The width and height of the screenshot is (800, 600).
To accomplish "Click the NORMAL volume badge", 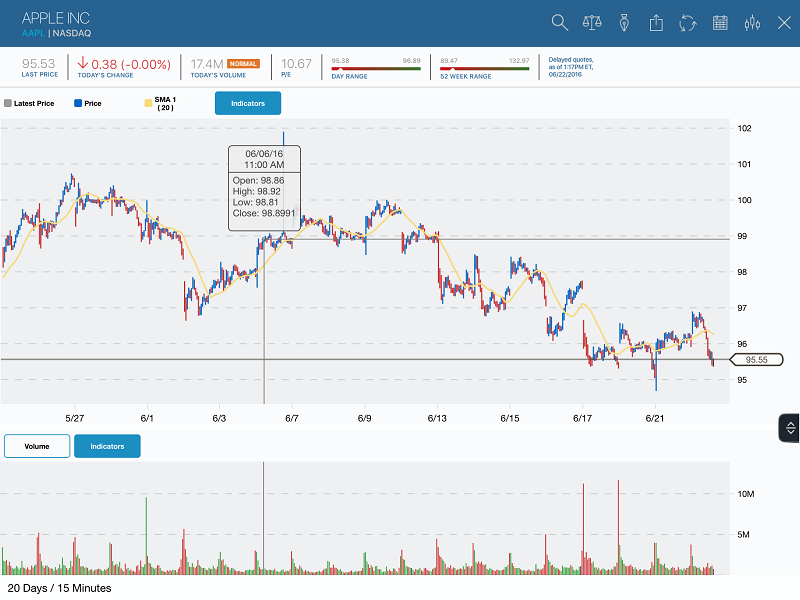I will [x=243, y=64].
